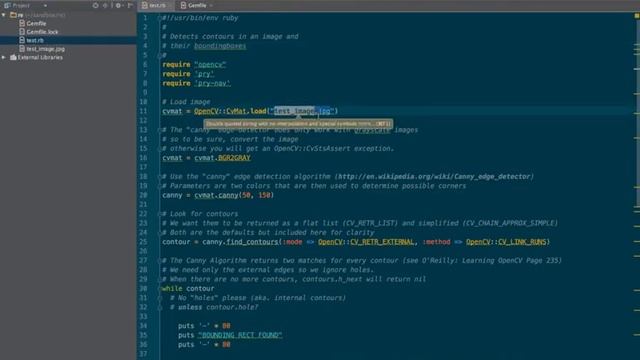Expand the External Libraries node arrow
Screen dimensions: 640x360
point(4,58)
